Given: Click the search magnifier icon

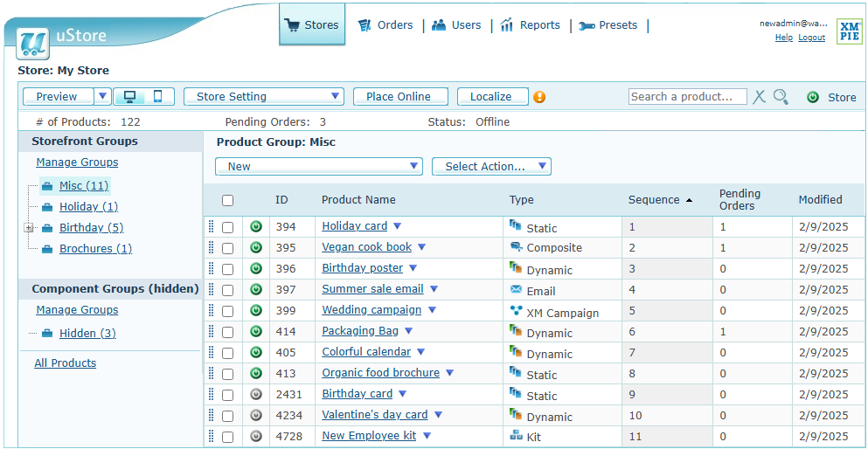Looking at the screenshot, I should 781,97.
